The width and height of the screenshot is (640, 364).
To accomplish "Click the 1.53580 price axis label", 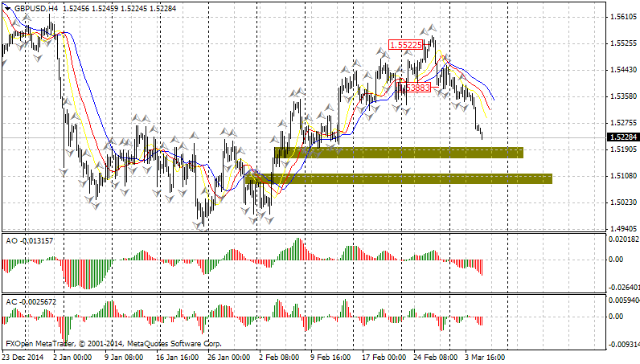I will coord(623,96).
